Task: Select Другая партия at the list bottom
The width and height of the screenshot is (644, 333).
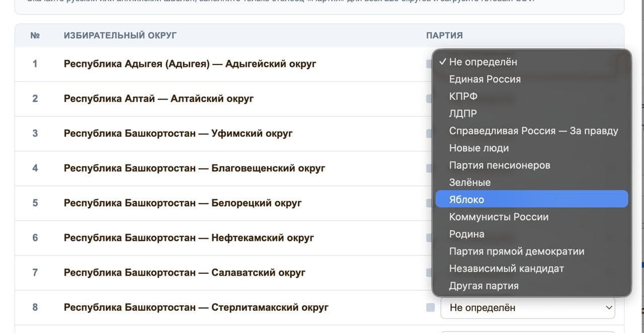Action: (532, 286)
